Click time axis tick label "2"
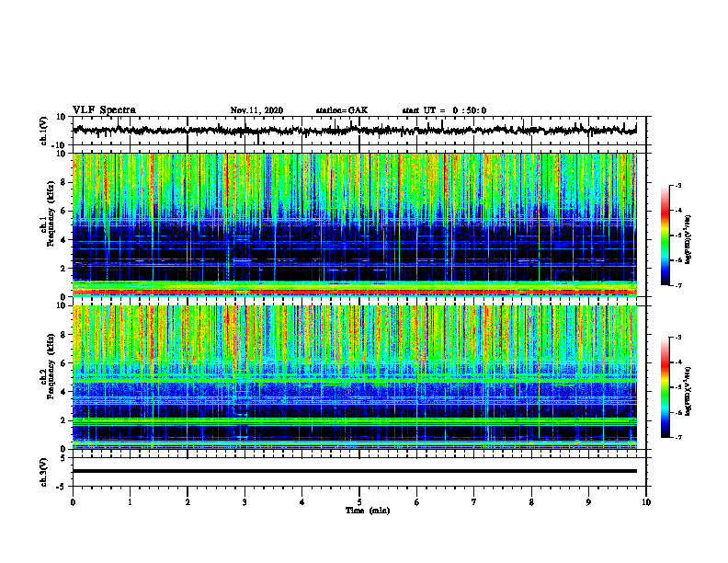The image size is (728, 563). [x=188, y=502]
